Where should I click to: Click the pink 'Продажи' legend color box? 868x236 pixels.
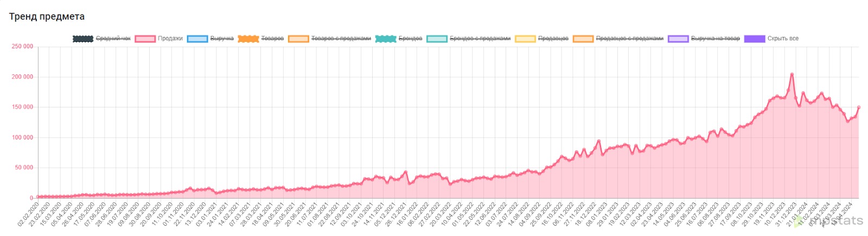coord(145,39)
